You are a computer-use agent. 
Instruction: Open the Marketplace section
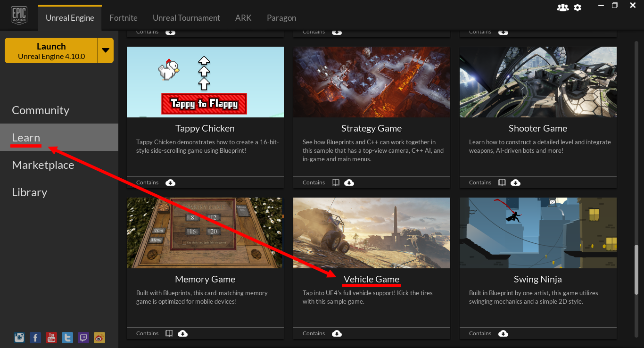59,165
